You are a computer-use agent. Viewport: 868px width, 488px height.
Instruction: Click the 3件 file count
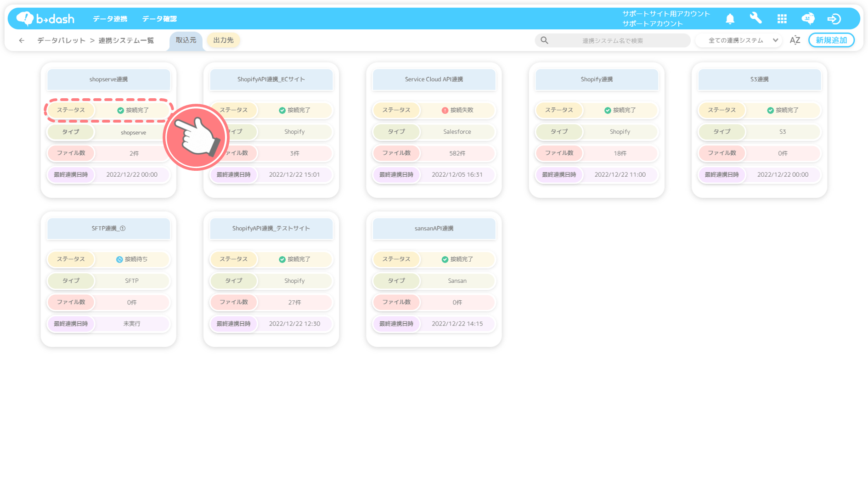[294, 153]
